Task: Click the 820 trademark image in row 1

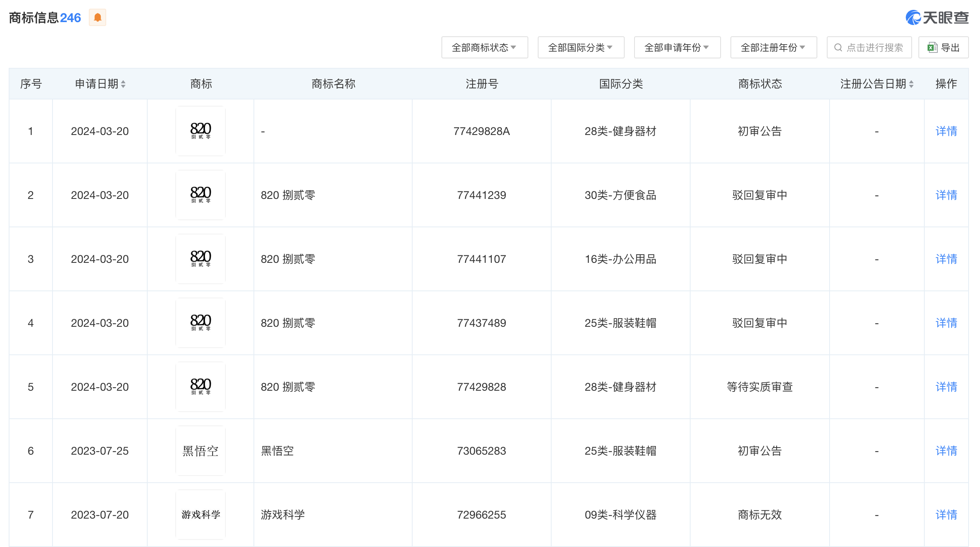Action: click(201, 131)
